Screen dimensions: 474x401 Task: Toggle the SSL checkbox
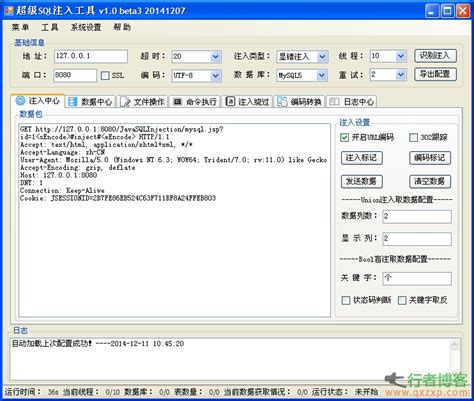(105, 76)
